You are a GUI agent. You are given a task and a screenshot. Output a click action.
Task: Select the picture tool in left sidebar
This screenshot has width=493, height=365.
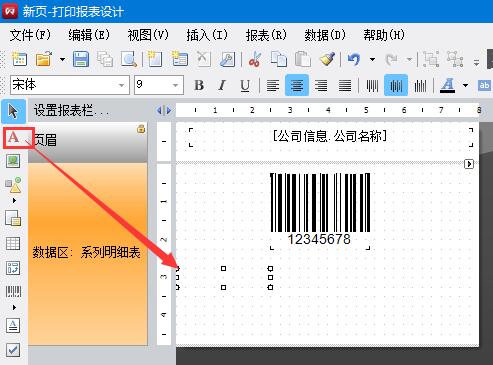pos(13,161)
